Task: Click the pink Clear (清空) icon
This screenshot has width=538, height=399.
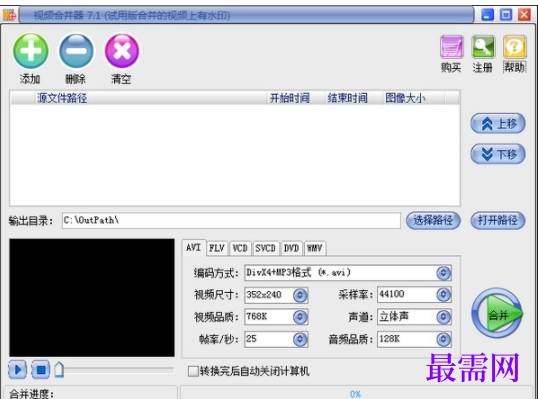Action: tap(122, 51)
